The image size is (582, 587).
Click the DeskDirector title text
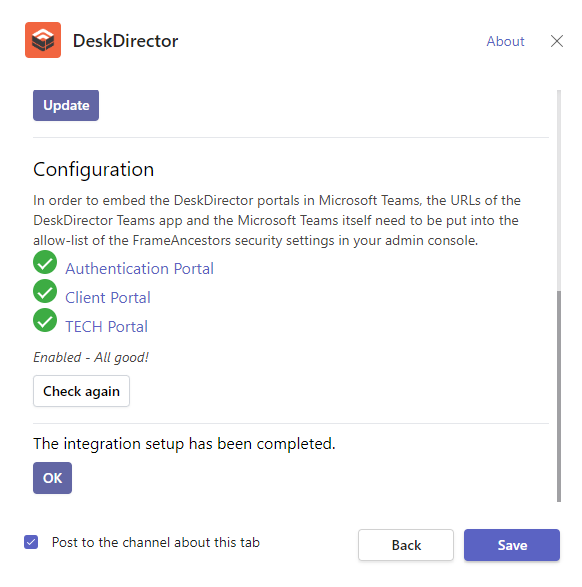[125, 41]
